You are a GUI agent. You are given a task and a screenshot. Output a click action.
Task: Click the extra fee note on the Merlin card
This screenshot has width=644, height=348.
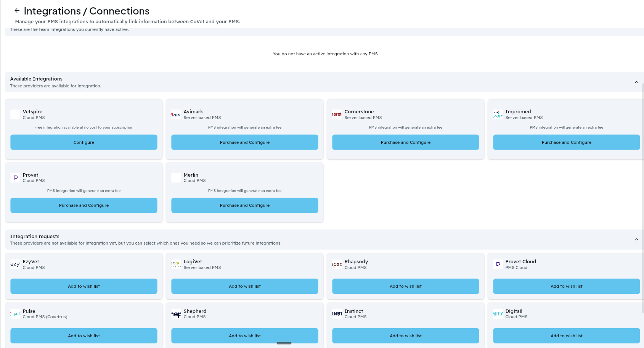(x=245, y=191)
